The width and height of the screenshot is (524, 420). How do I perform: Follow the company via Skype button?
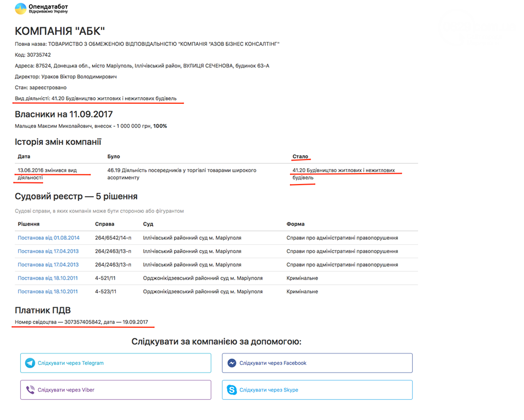coord(317,390)
